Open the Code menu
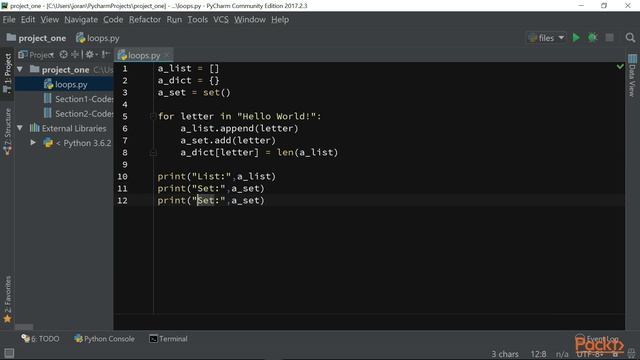The image size is (640, 360). [113, 20]
